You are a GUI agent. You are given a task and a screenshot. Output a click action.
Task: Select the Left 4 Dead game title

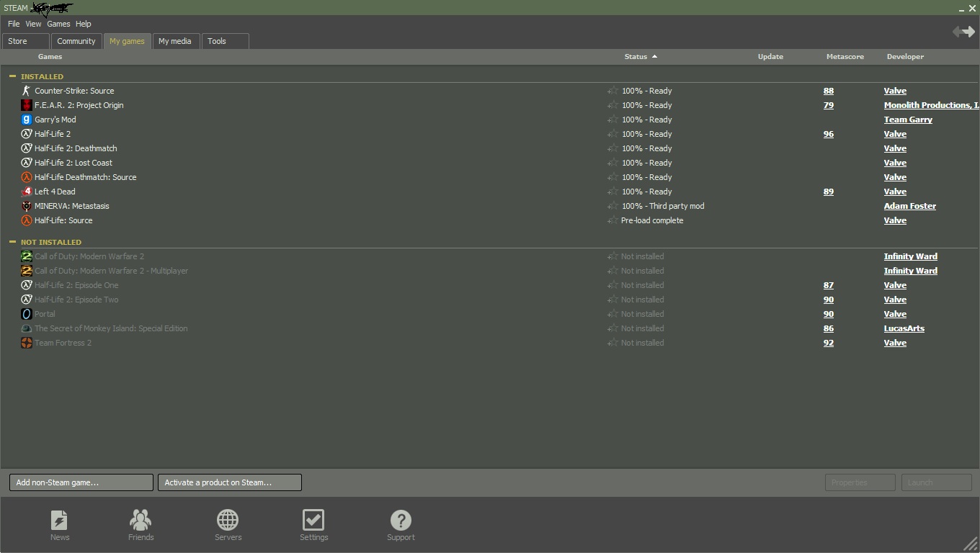55,192
